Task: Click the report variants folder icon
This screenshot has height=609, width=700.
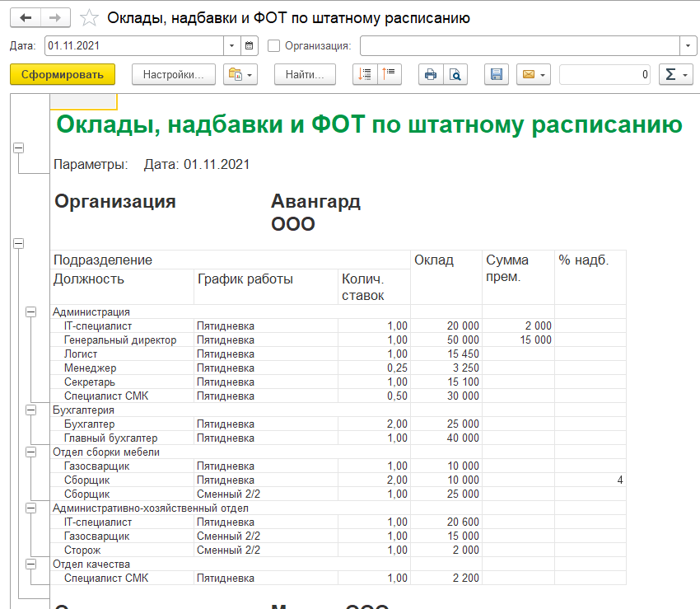Action: tap(236, 74)
